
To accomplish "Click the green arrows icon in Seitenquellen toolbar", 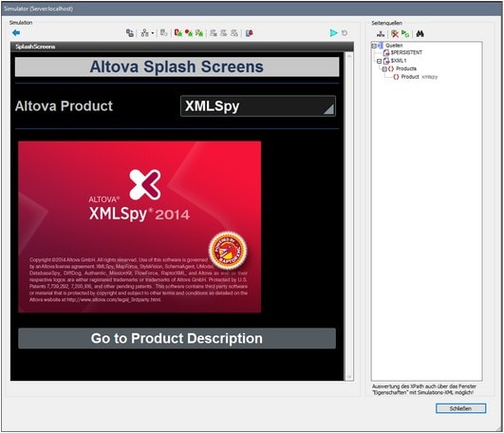I will coord(405,34).
